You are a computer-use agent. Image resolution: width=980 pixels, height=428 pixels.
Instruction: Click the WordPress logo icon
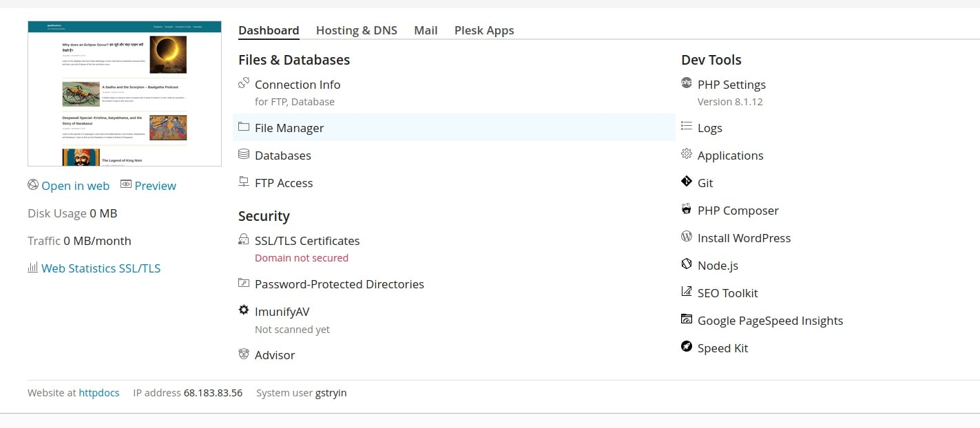coord(686,236)
